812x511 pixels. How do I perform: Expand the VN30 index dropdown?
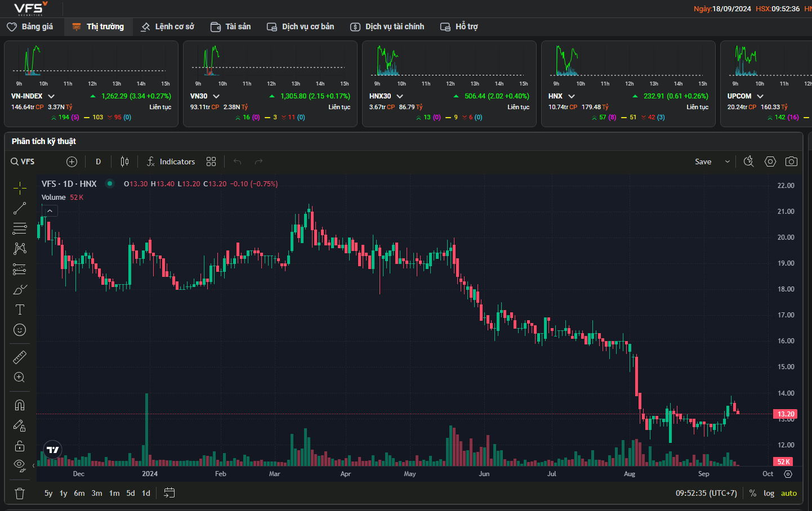[216, 96]
